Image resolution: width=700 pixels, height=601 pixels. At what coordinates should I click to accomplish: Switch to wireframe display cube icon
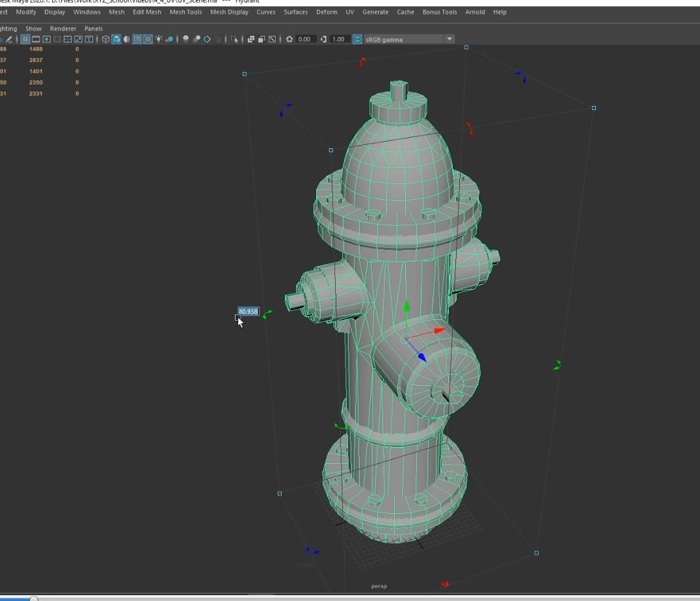106,39
